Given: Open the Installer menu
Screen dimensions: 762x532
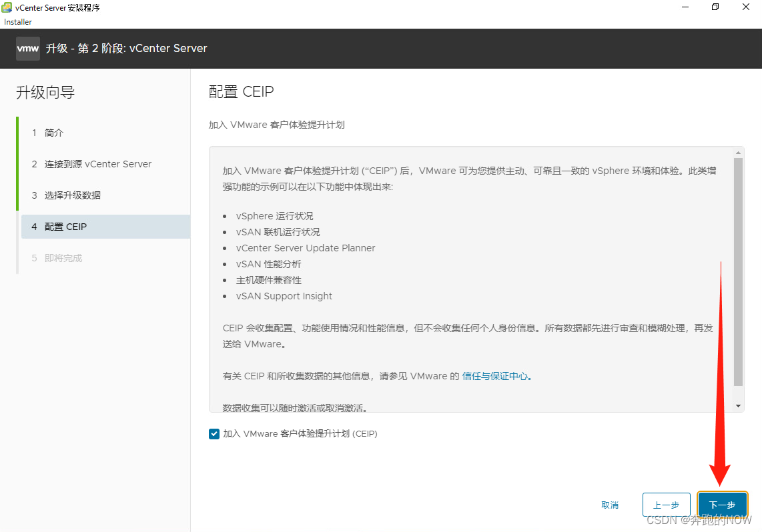Looking at the screenshot, I should tap(18, 22).
